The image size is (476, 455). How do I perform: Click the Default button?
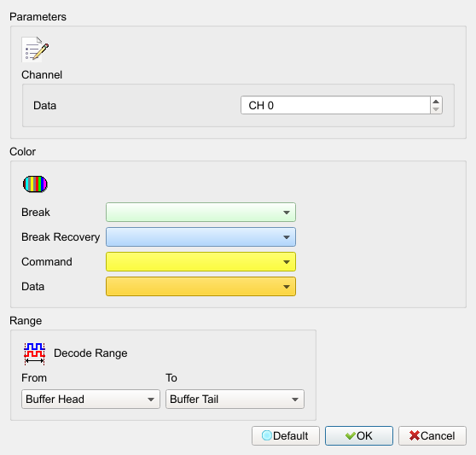286,436
